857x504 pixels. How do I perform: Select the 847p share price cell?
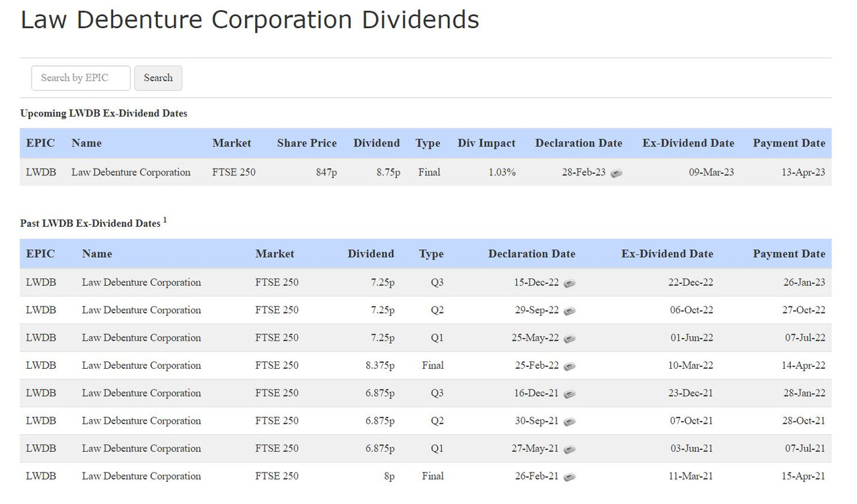pos(326,173)
